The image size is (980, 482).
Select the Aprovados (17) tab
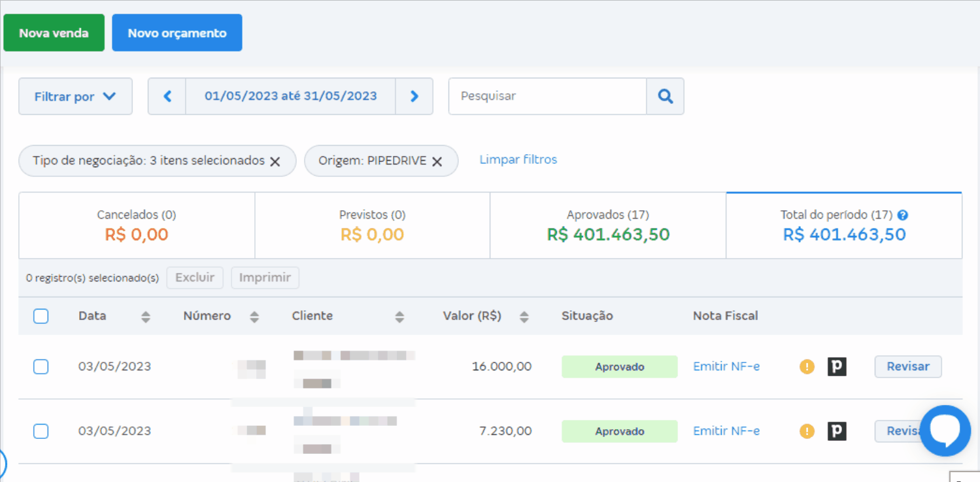(608, 225)
